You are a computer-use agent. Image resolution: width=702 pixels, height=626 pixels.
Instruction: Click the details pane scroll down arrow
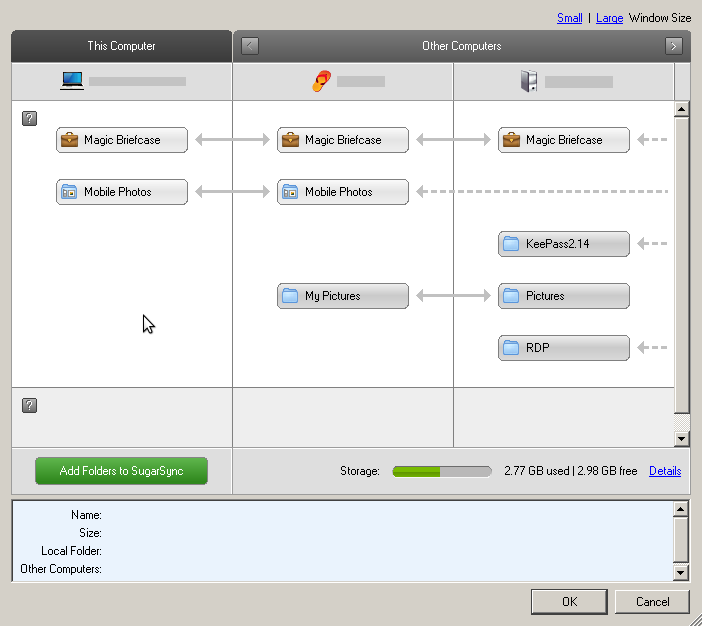pyautogui.click(x=681, y=572)
